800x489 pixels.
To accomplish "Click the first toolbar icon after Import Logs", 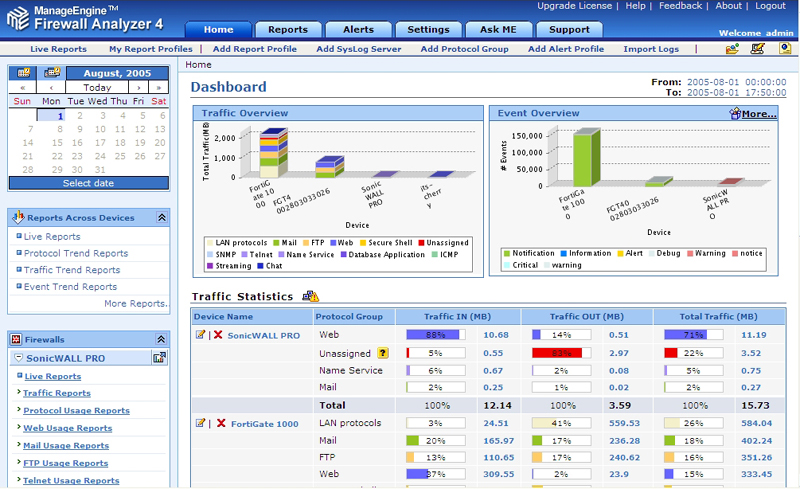I will point(732,48).
